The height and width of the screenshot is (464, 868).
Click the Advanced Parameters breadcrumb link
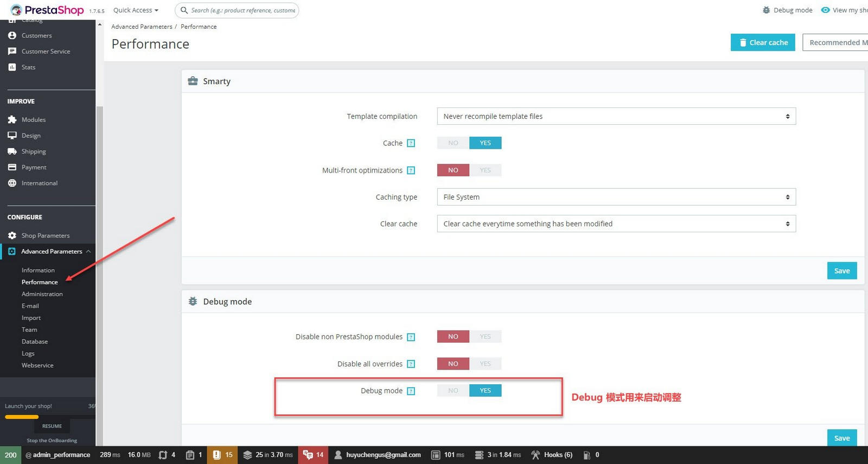coord(142,27)
